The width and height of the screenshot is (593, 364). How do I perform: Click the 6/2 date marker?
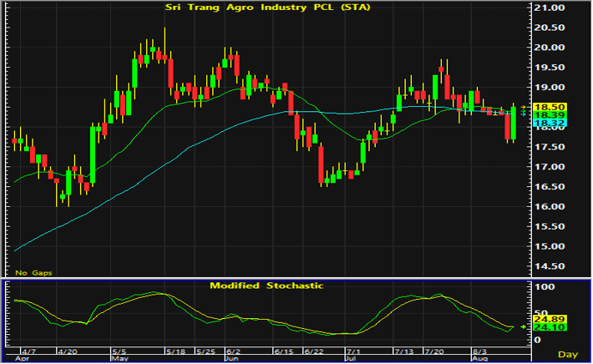pyautogui.click(x=234, y=351)
